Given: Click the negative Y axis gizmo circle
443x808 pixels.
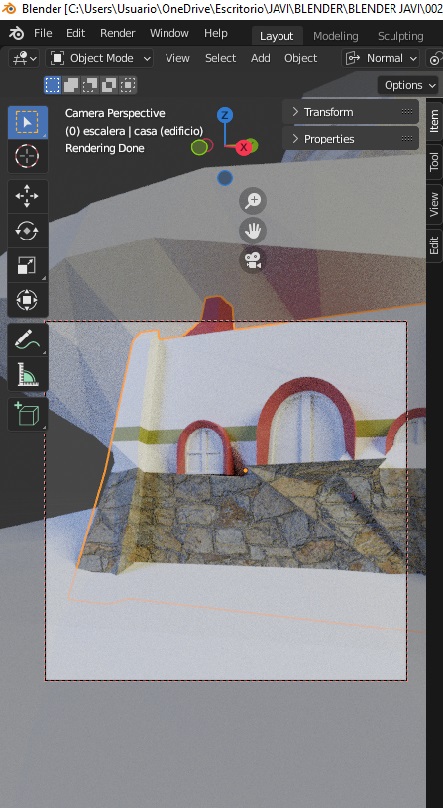Looking at the screenshot, I should click(199, 148).
